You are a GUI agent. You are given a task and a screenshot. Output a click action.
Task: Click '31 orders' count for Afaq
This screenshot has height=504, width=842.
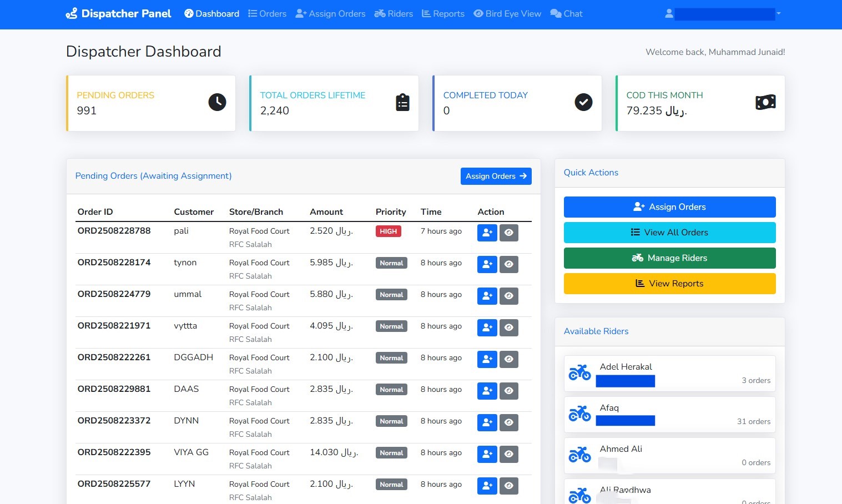754,421
